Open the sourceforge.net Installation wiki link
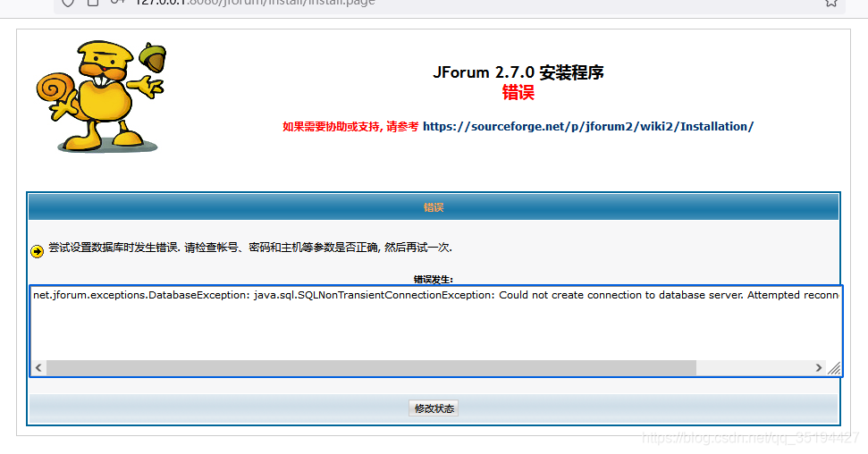The image size is (868, 454). point(588,126)
